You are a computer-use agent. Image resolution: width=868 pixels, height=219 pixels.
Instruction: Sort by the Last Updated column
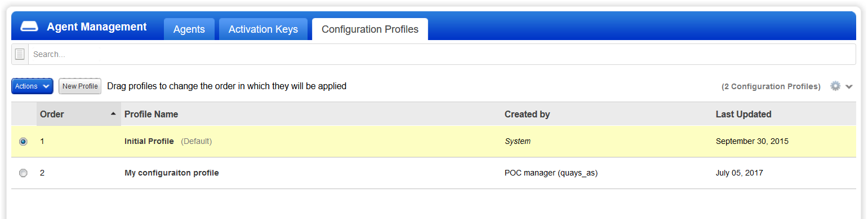(744, 114)
